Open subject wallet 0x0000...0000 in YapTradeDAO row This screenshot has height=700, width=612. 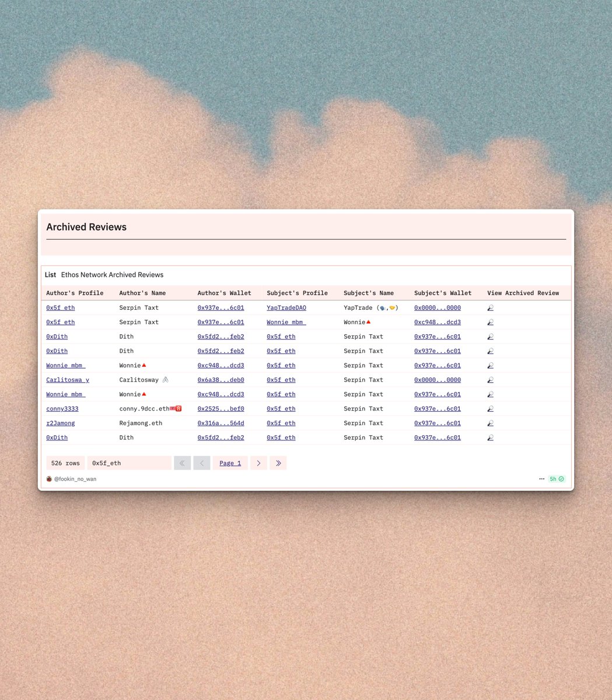[438, 307]
